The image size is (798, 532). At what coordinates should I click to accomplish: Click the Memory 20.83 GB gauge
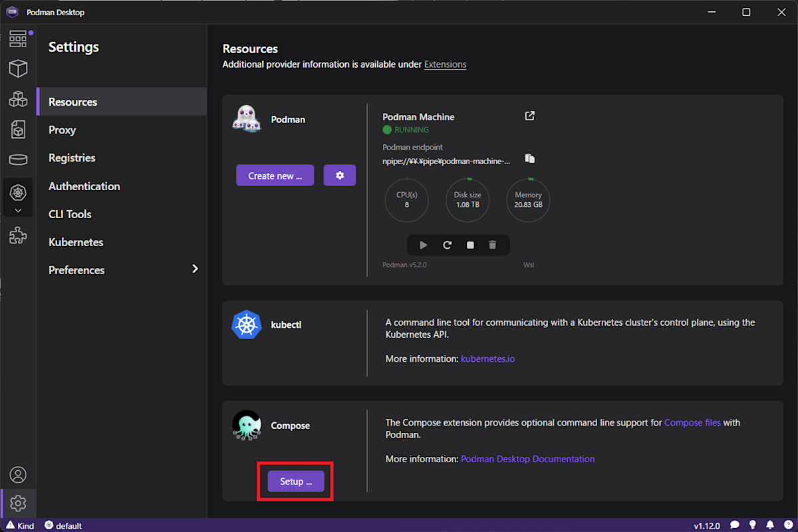(x=529, y=200)
